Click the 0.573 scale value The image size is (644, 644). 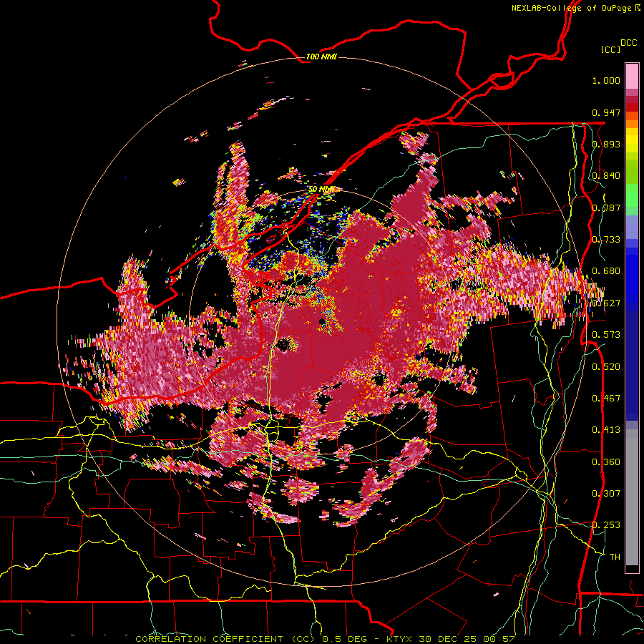[606, 335]
